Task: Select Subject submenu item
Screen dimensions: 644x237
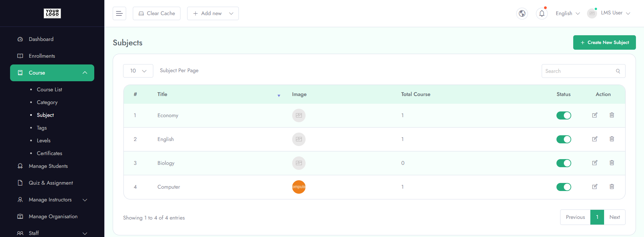Action: 45,115
